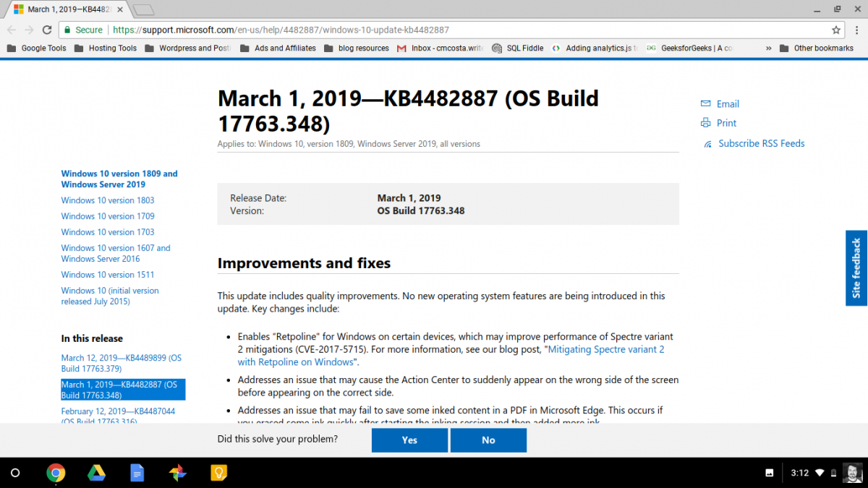
Task: Bookmark this page with the star icon
Action: [836, 30]
